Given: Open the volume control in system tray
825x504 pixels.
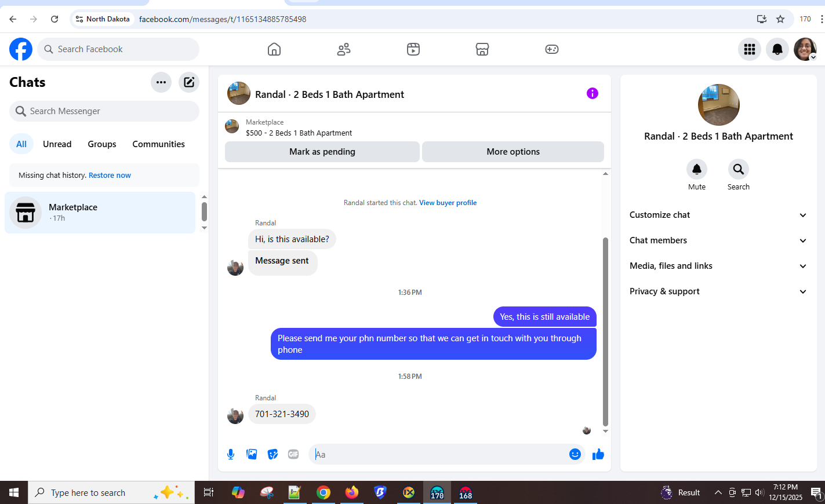Looking at the screenshot, I should click(x=759, y=492).
